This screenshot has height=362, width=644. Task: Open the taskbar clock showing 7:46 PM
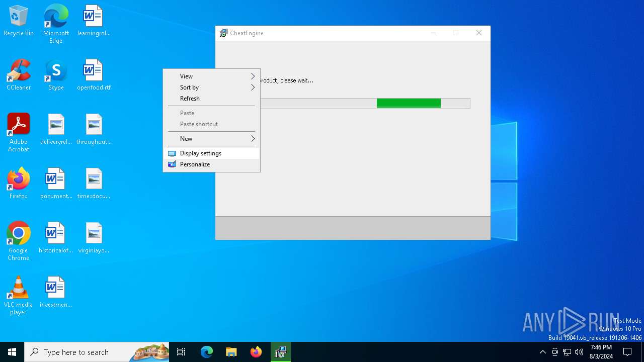(x=601, y=352)
